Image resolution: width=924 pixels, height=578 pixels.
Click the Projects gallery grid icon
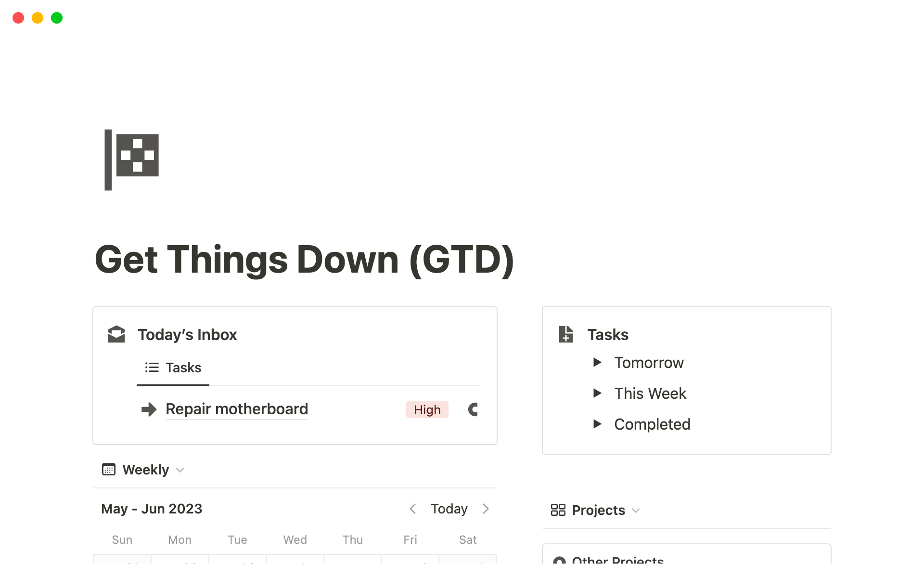pyautogui.click(x=558, y=510)
